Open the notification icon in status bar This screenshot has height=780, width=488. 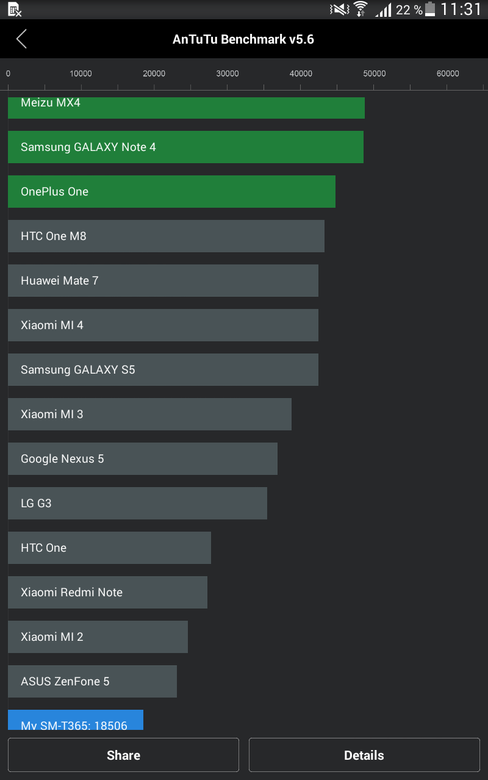tap(14, 9)
